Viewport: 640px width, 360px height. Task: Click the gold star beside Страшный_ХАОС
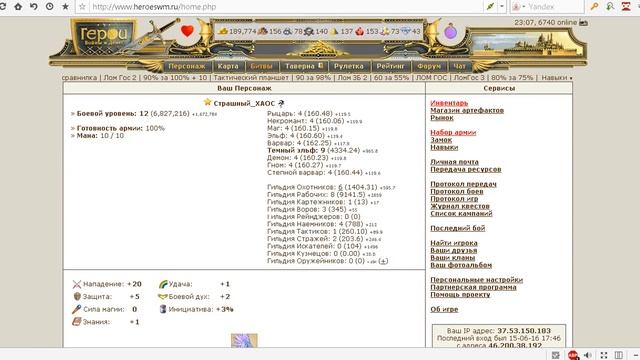(207, 102)
